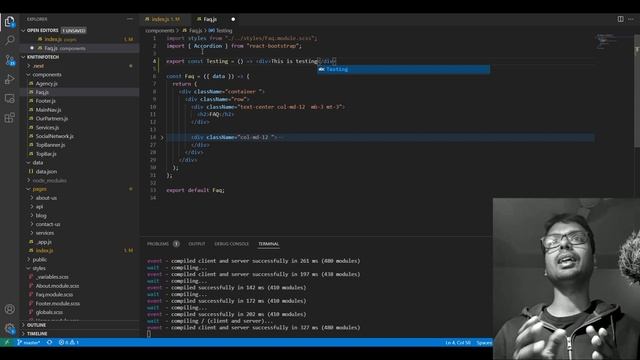
Task: Open About.module.scss in styles
Action: pyautogui.click(x=57, y=286)
